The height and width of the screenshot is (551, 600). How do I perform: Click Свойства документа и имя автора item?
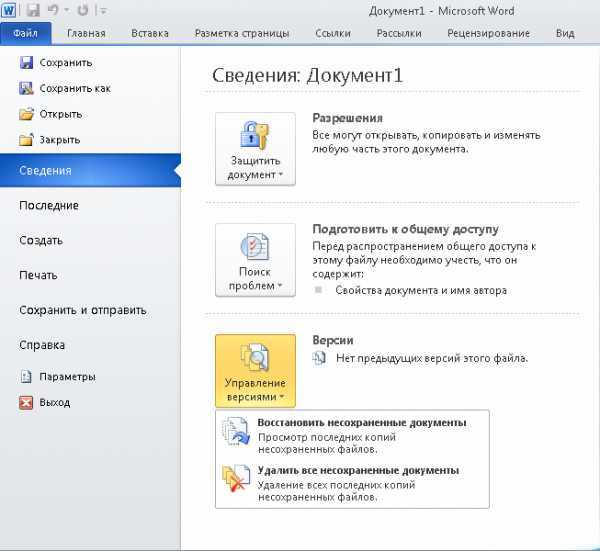point(421,290)
